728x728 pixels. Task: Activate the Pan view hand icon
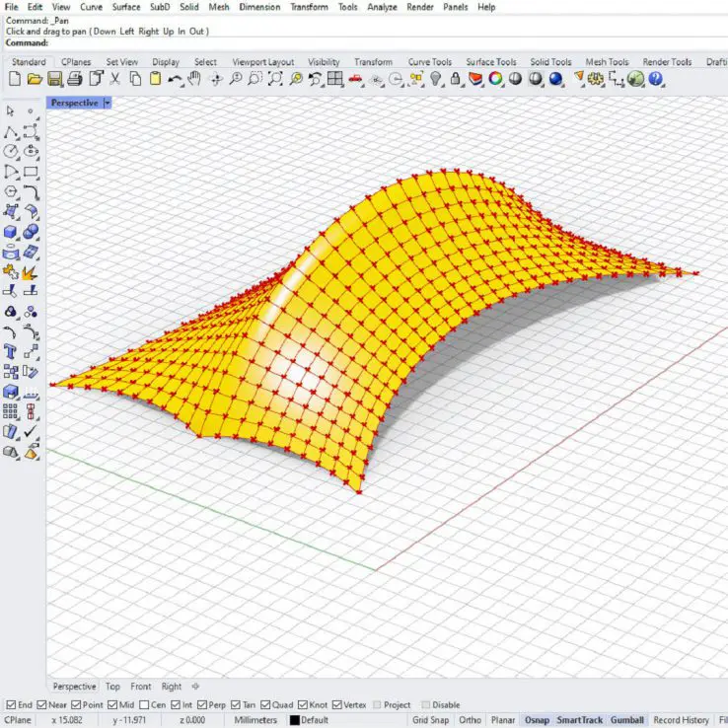pos(195,79)
